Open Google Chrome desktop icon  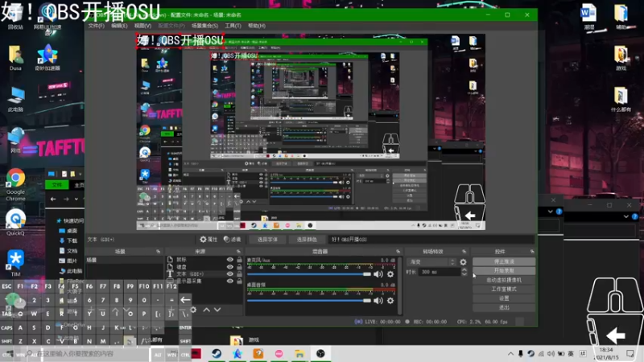click(15, 184)
